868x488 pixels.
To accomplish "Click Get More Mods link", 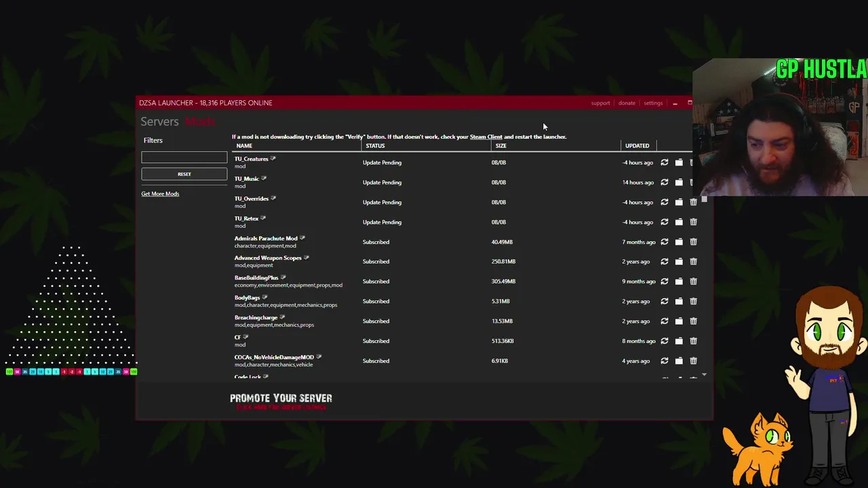I will tap(160, 194).
